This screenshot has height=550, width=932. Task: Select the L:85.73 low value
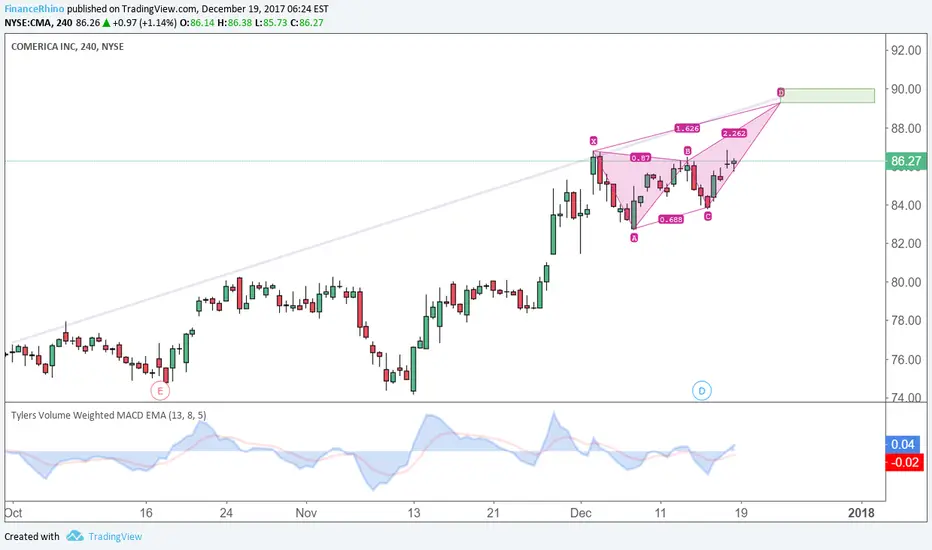271,23
